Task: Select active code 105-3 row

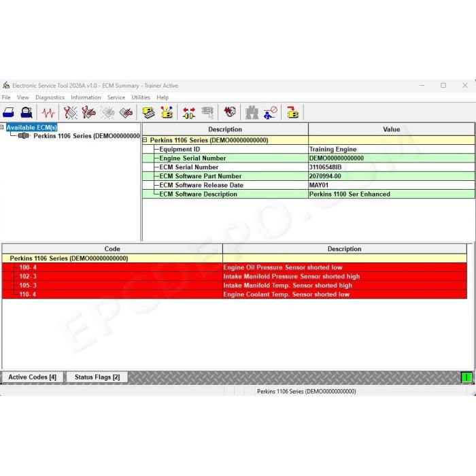Action: coord(235,286)
